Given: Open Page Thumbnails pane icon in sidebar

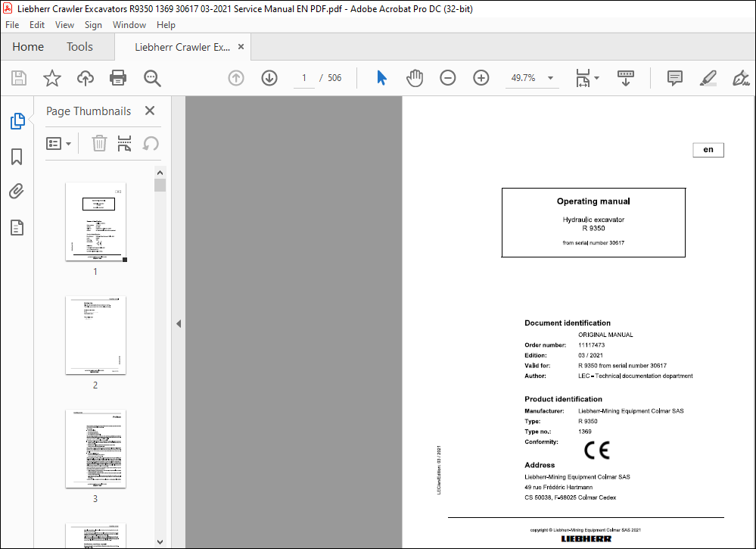Looking at the screenshot, I should point(17,121).
